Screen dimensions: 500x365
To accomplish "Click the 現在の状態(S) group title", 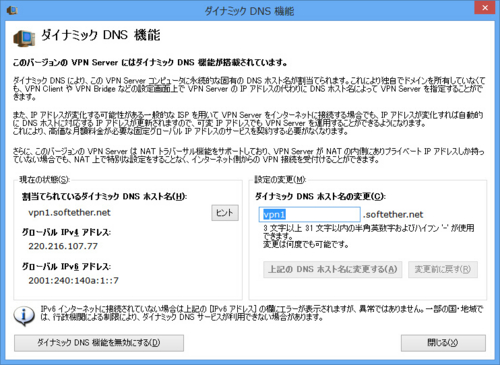I will [45, 180].
